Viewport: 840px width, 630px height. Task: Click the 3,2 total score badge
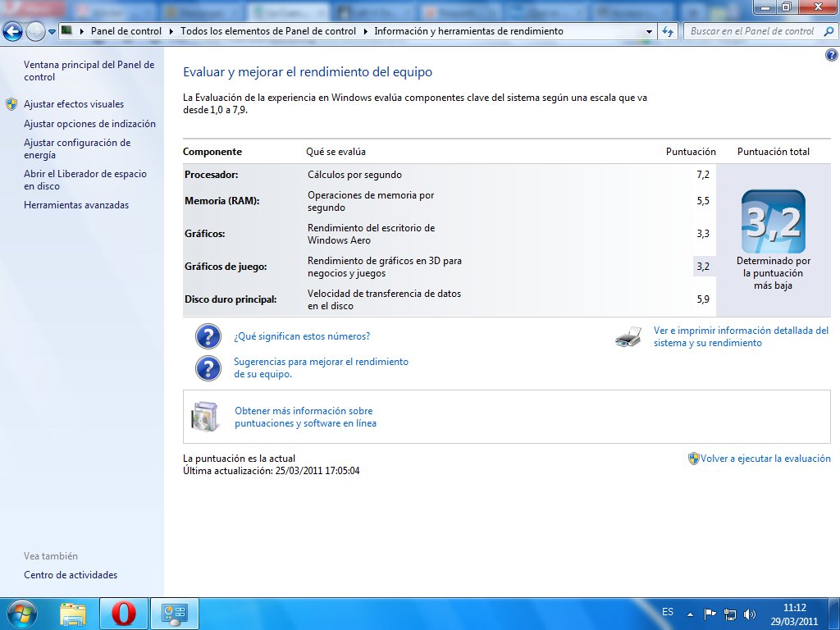(x=773, y=221)
